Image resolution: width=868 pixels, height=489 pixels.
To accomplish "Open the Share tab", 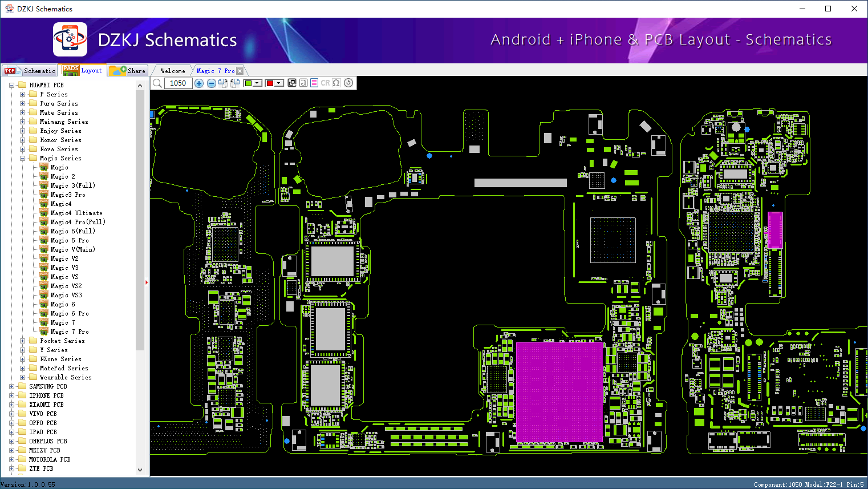I will pyautogui.click(x=128, y=71).
